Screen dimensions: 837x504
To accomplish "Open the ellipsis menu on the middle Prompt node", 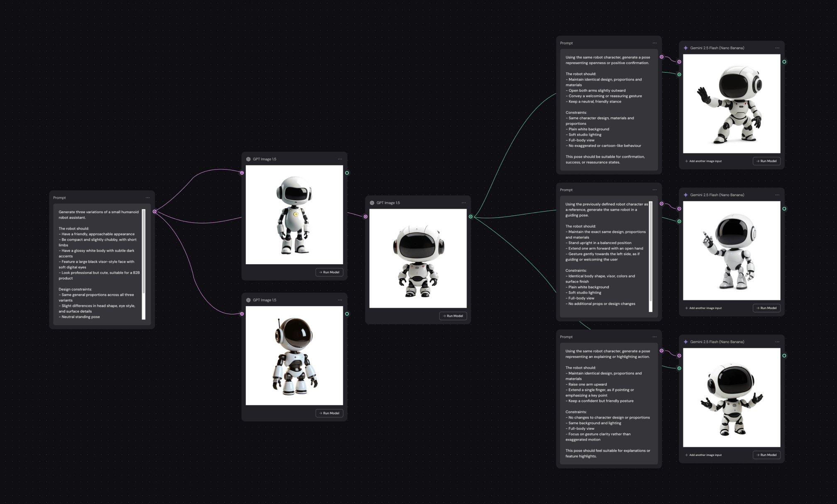I will tap(655, 190).
